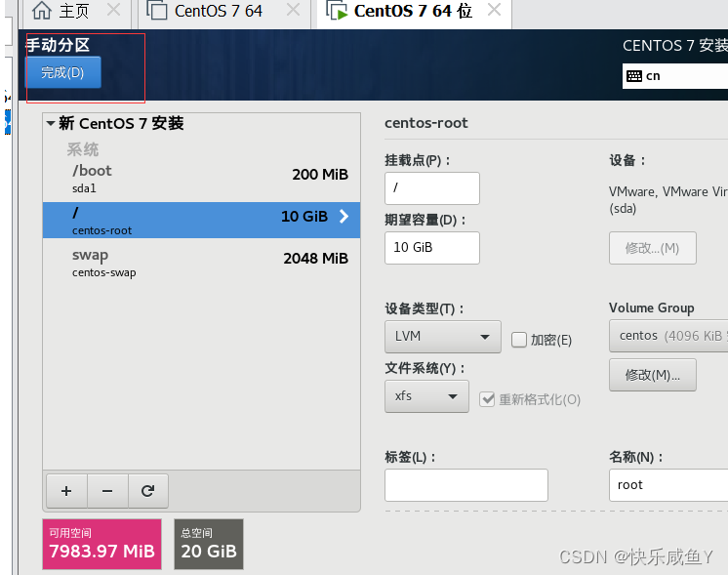
Task: Click the 2048 MiB size of swap
Action: 316,259
